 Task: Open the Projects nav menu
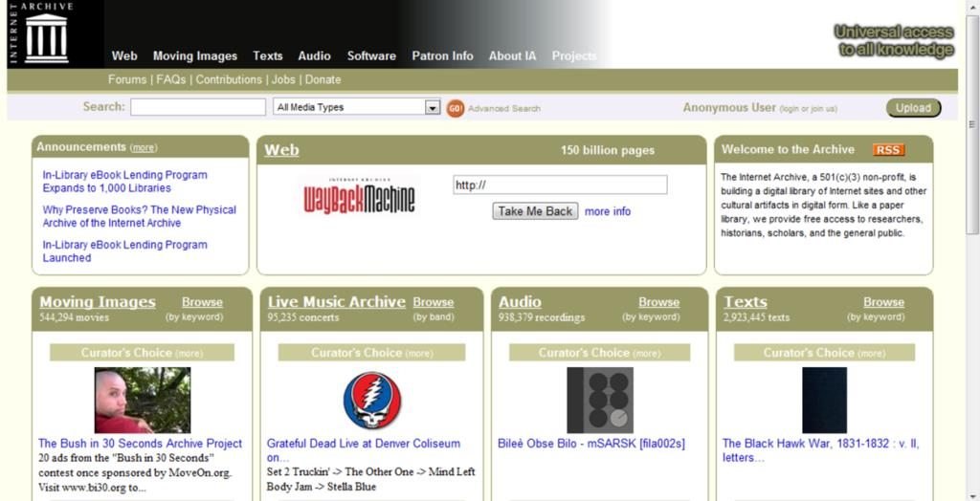click(574, 56)
